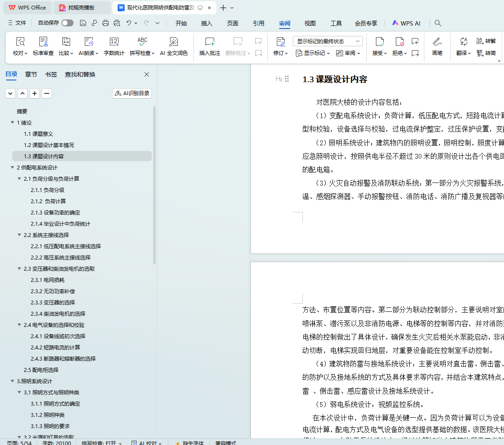Screen dimensions: 504x445
Task: Open the markup display state dropdown
Action: click(x=327, y=41)
